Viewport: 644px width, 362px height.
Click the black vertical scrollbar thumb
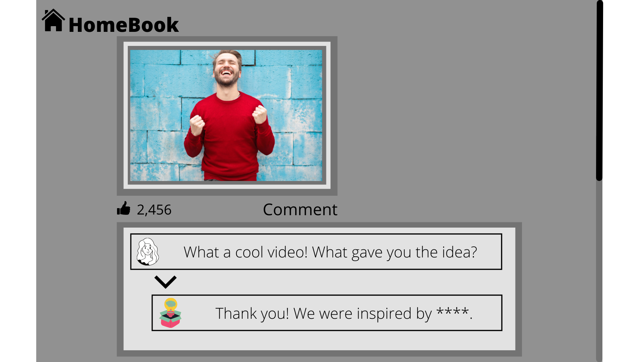click(x=599, y=90)
